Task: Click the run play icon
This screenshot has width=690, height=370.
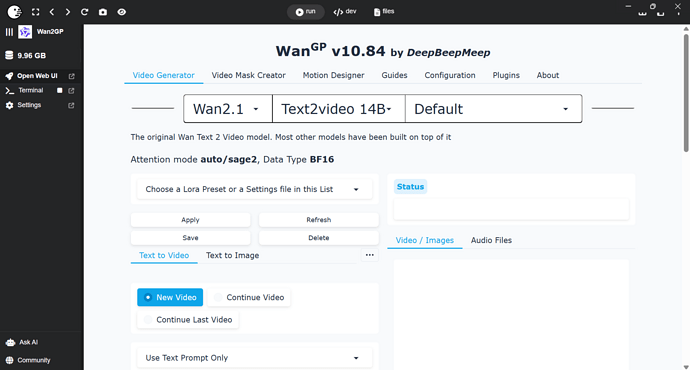Action: [299, 12]
